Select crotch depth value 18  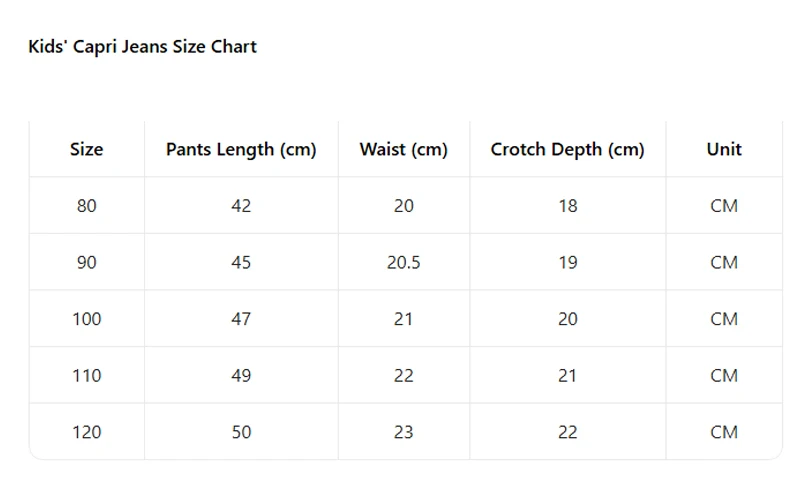567,206
